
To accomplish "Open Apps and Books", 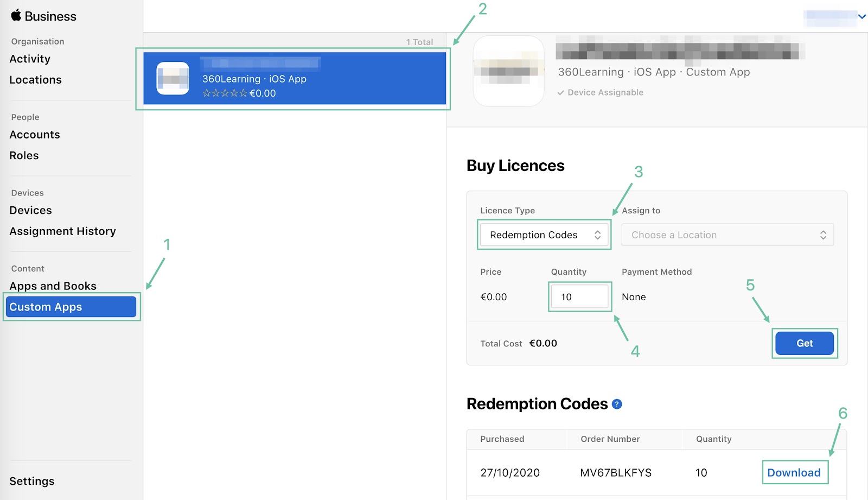I will click(53, 286).
